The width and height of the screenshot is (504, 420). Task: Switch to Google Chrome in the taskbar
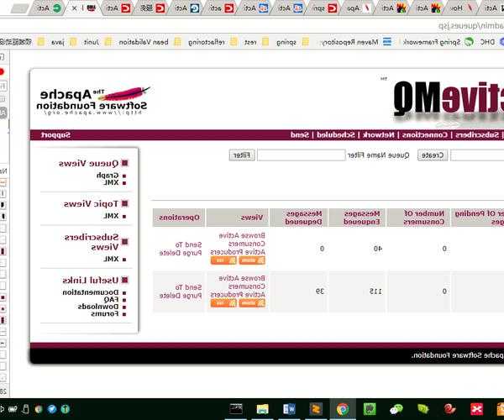343,409
